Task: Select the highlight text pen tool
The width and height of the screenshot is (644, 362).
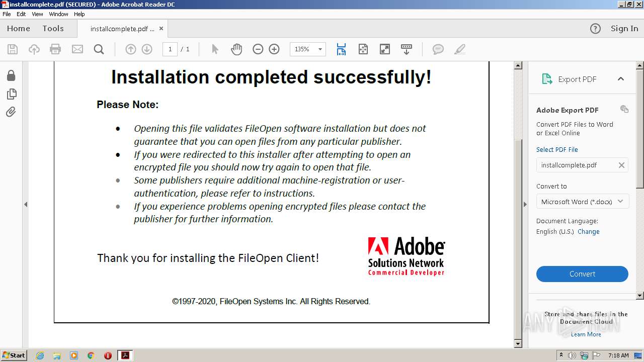Action: (459, 49)
